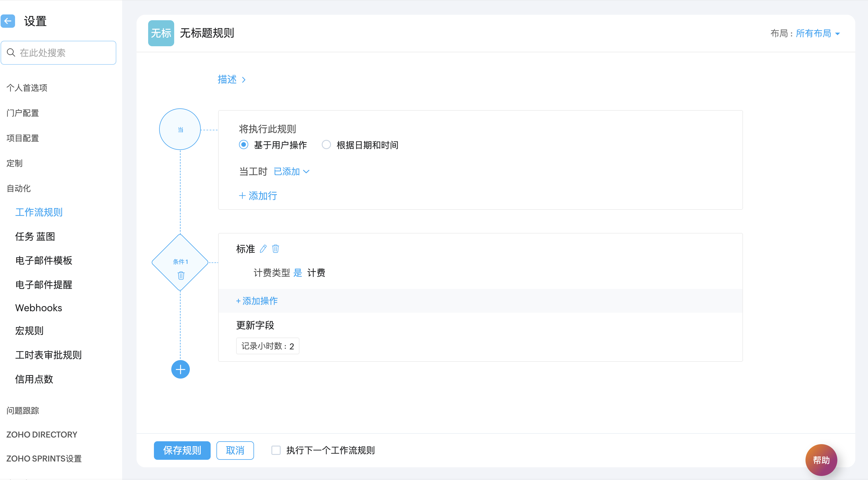Viewport: 868px width, 480px height.
Task: Enable 执行下一个工作流规则 checkbox
Action: [276, 450]
